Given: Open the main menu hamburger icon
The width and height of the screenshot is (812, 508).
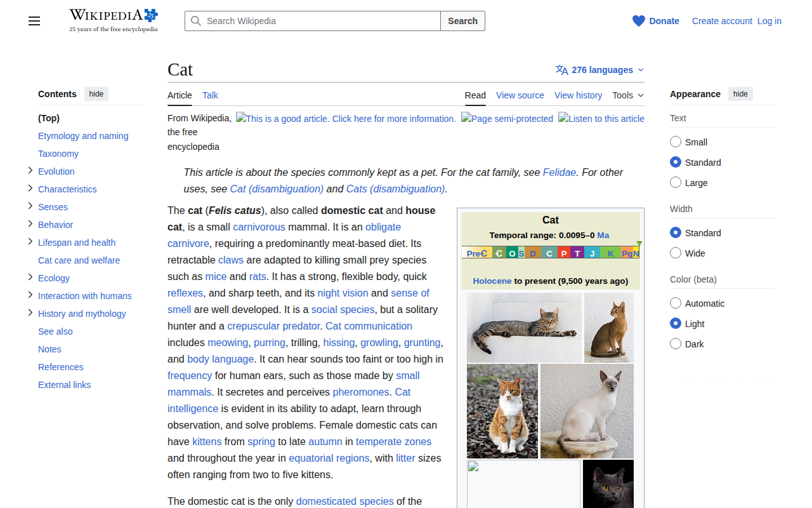Looking at the screenshot, I should pos(34,21).
